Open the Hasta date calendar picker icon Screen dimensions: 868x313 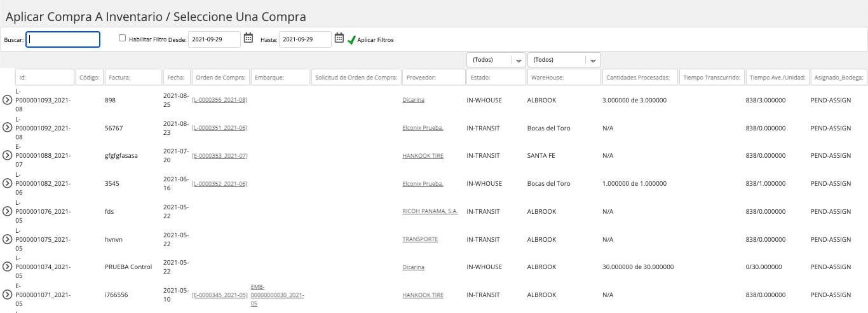(339, 38)
